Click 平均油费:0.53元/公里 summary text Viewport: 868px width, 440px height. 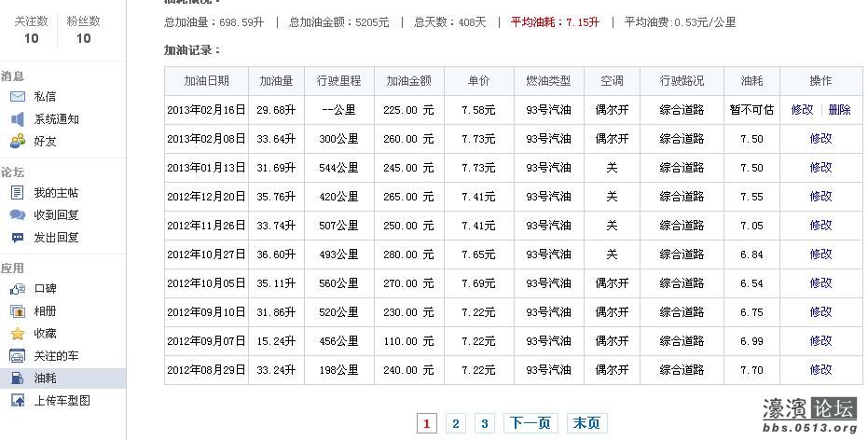(x=681, y=22)
